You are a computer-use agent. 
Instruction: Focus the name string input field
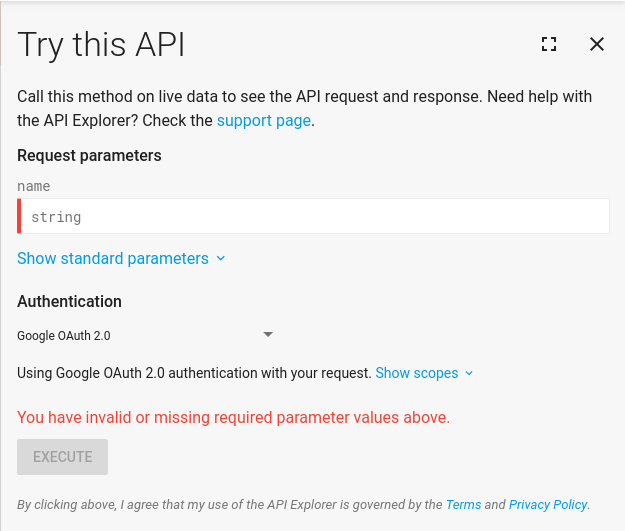315,217
